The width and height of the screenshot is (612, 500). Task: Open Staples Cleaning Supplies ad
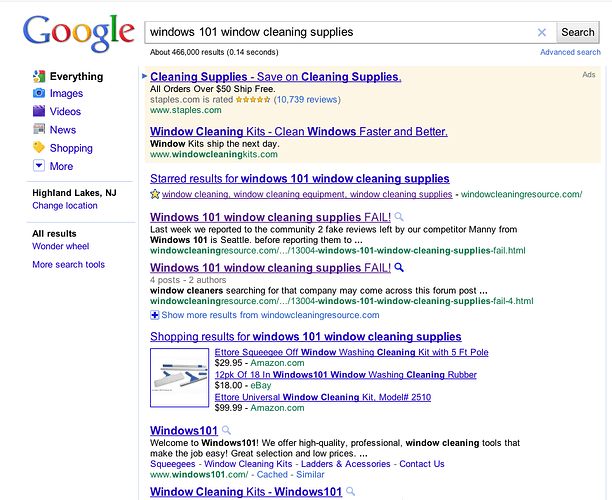coord(276,77)
